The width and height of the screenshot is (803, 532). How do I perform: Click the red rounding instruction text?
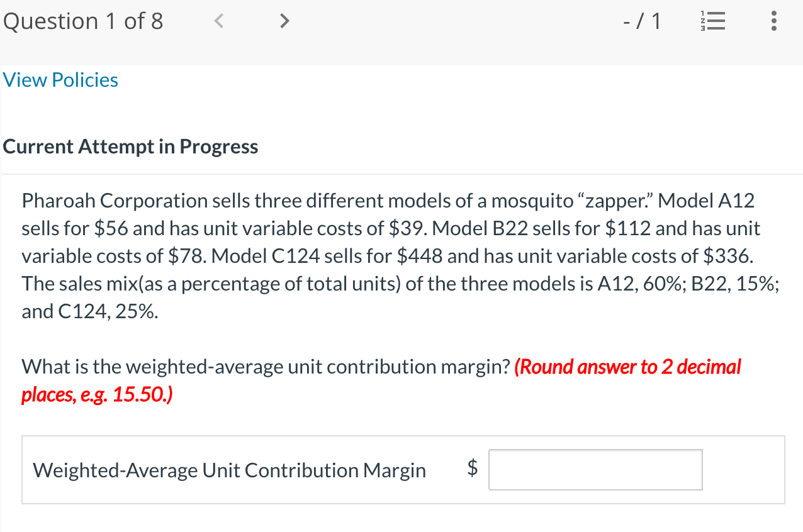click(627, 367)
